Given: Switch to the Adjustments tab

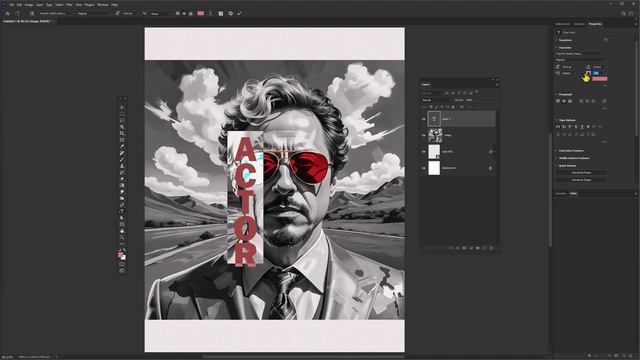Looking at the screenshot, I should point(563,24).
